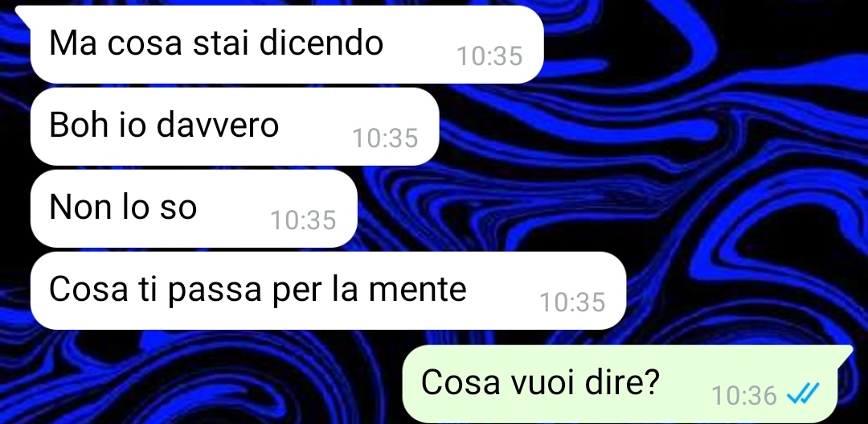Select the "Ma cosa stai dicendo" message
The image size is (868, 424).
click(x=287, y=44)
